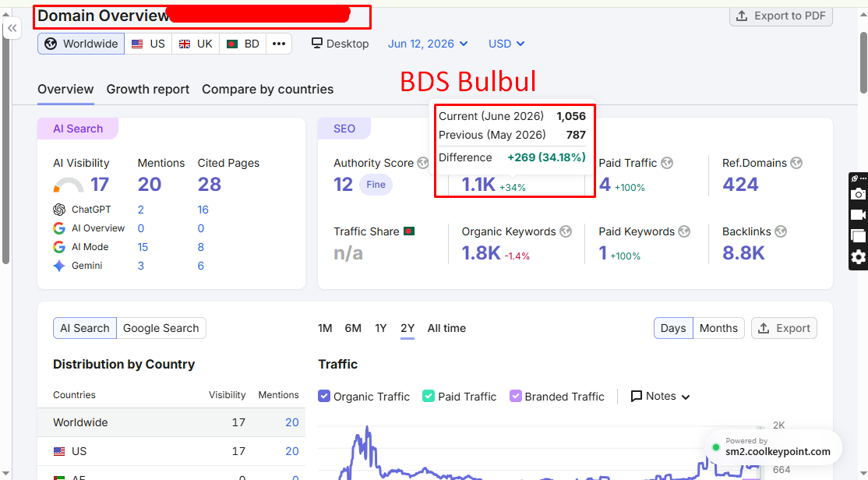Set the chart range to All time
This screenshot has height=480, width=868.
coord(446,328)
